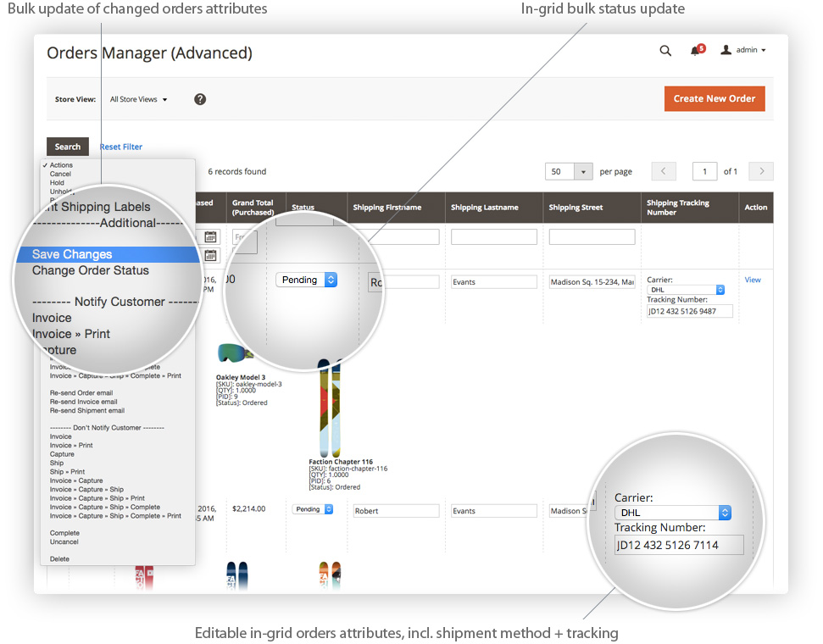Click the Create New Order button

[715, 98]
